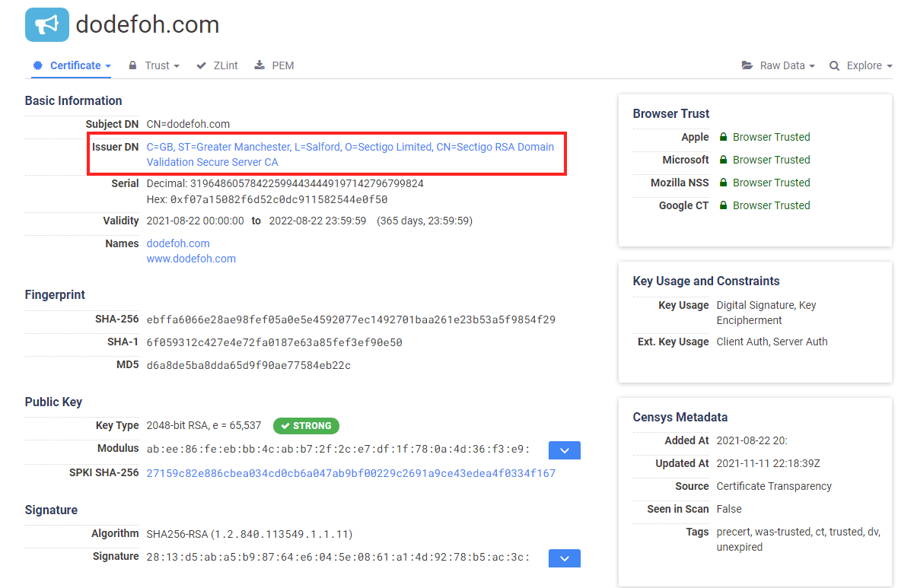Select the Added At timestamp
This screenshot has height=588, width=898.
tap(752, 441)
